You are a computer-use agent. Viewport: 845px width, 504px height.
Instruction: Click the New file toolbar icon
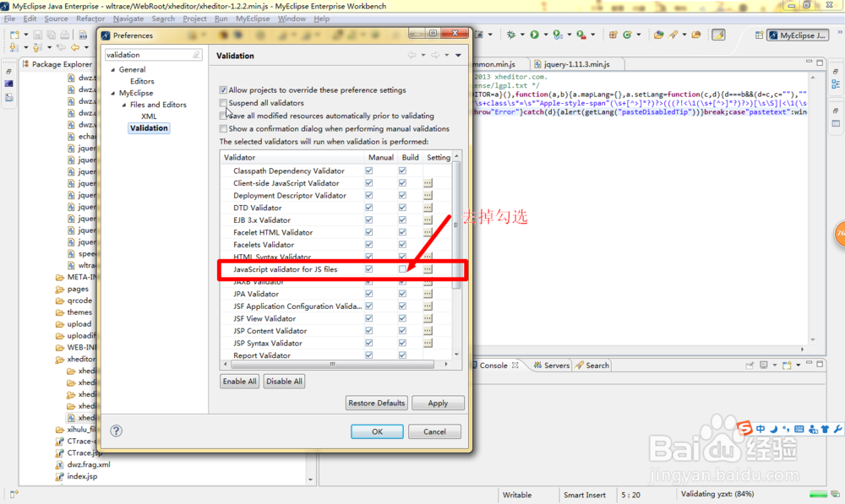click(x=14, y=35)
